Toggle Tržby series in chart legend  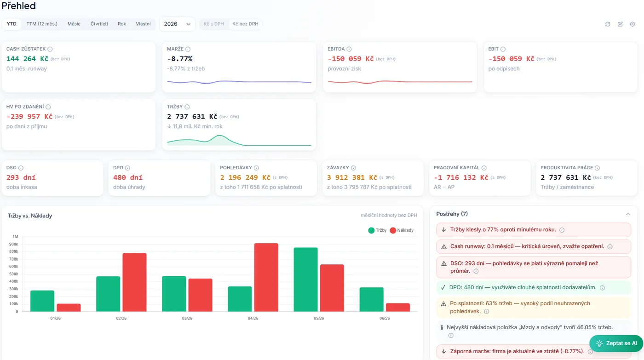tap(377, 230)
